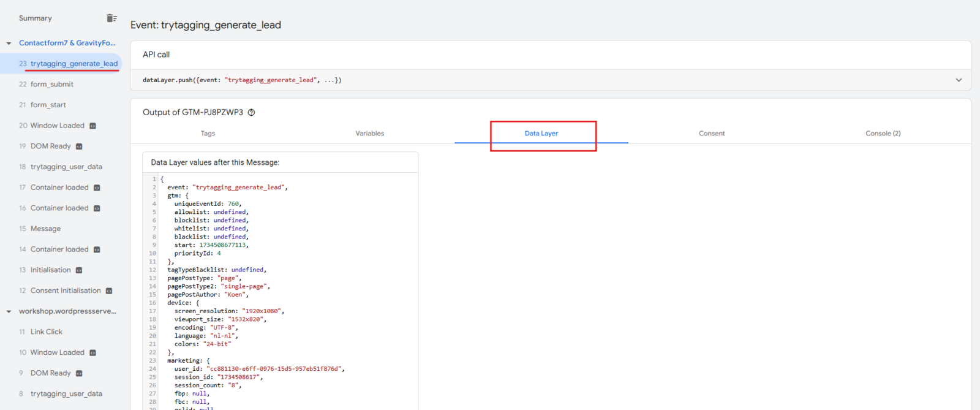The width and height of the screenshot is (980, 410).
Task: Click code icon beside event 12 Consent Initialisation
Action: tap(109, 291)
